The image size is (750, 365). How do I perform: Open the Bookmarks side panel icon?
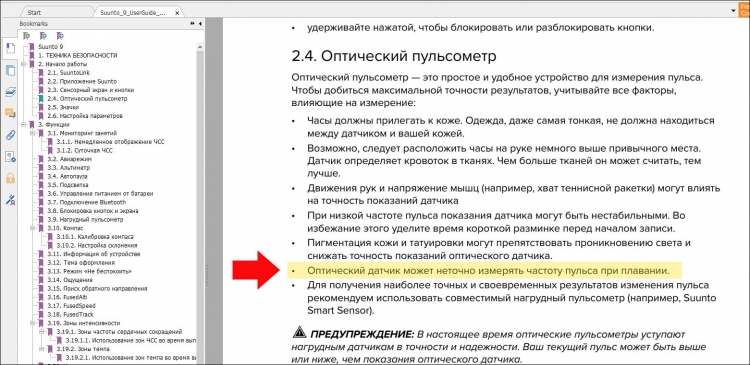point(10,48)
